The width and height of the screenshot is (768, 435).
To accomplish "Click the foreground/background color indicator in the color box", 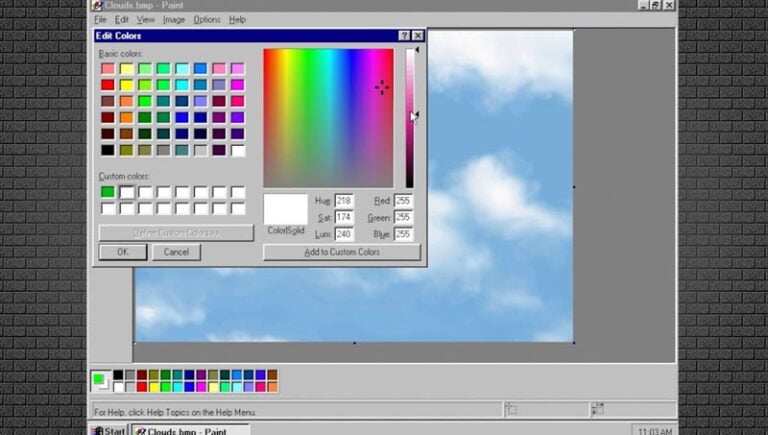I will 101,381.
